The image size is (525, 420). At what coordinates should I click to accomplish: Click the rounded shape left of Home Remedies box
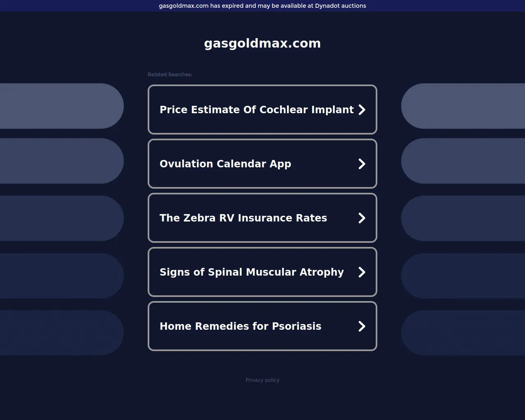tap(62, 333)
